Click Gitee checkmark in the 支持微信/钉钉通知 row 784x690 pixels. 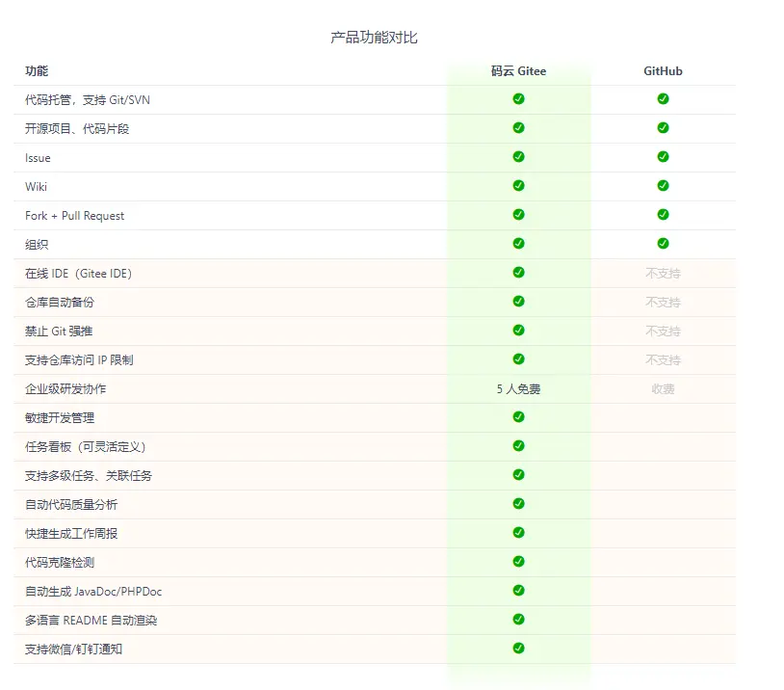(518, 648)
